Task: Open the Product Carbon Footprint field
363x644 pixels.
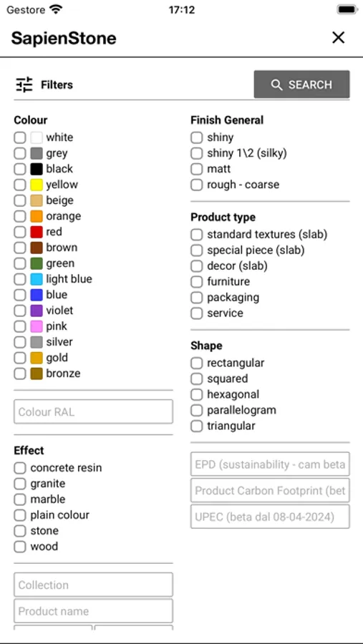Action: (x=270, y=490)
